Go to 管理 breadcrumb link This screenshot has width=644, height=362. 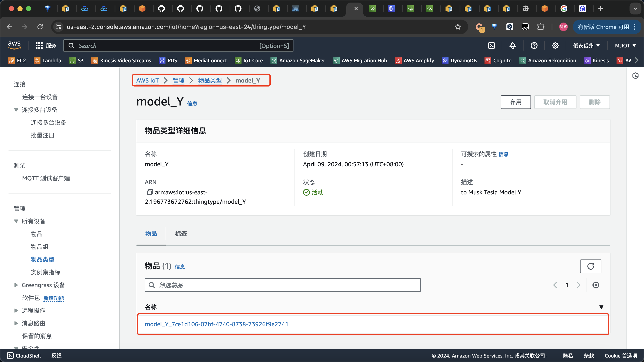point(178,80)
